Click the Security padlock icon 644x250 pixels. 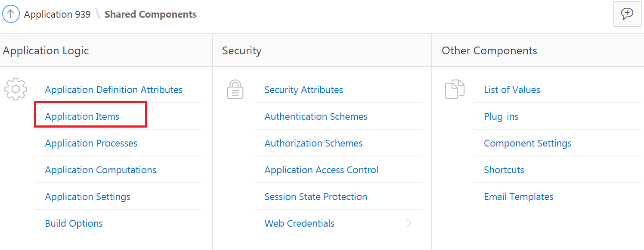pyautogui.click(x=235, y=90)
